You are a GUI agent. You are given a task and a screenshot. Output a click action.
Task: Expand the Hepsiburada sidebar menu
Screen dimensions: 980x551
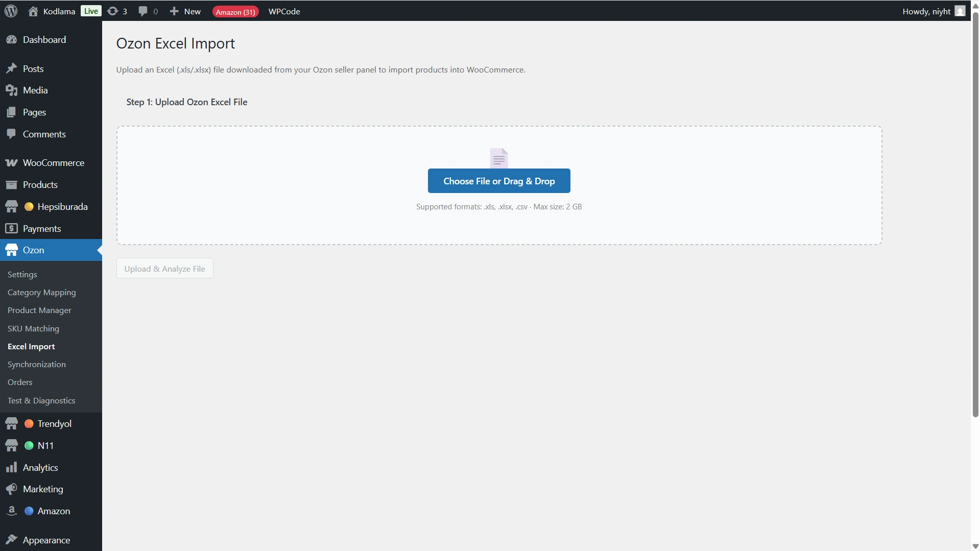pyautogui.click(x=62, y=207)
